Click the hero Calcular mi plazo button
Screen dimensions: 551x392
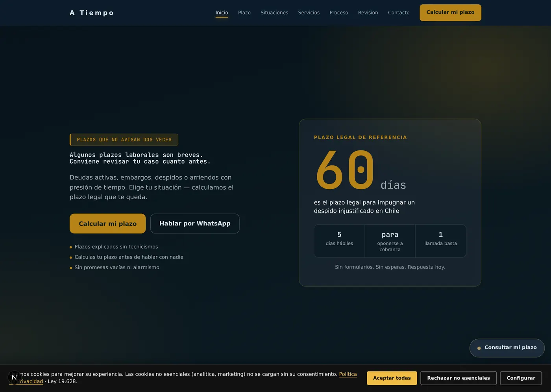[108, 224]
